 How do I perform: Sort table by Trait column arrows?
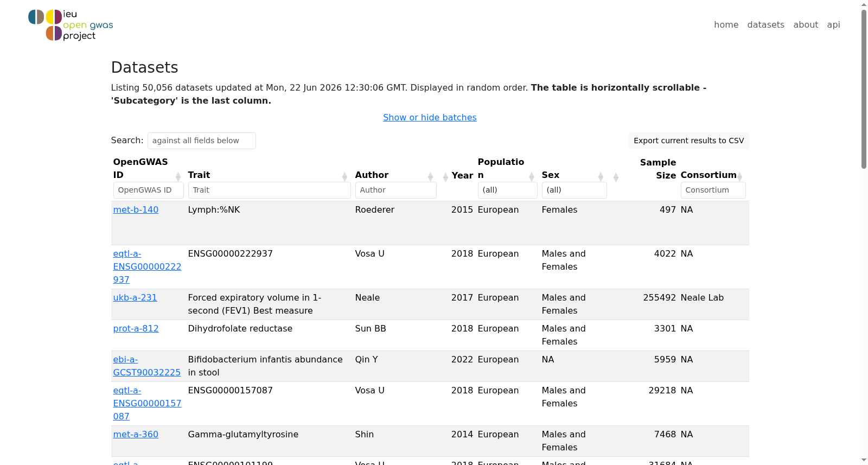pyautogui.click(x=344, y=177)
